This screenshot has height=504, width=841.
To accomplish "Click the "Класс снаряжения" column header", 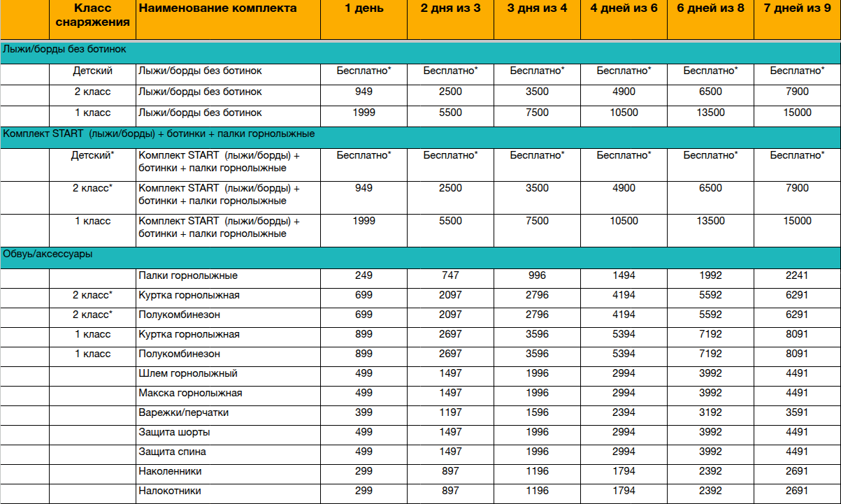I will (x=92, y=15).
